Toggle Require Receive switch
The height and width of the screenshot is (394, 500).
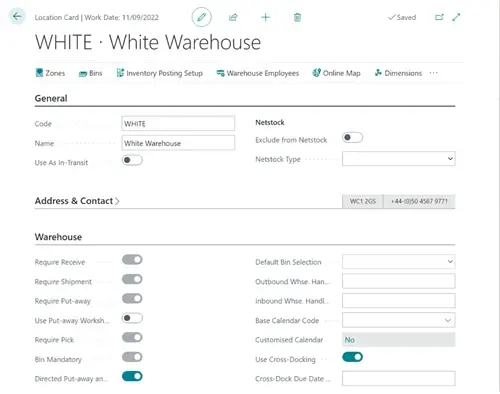click(x=132, y=260)
